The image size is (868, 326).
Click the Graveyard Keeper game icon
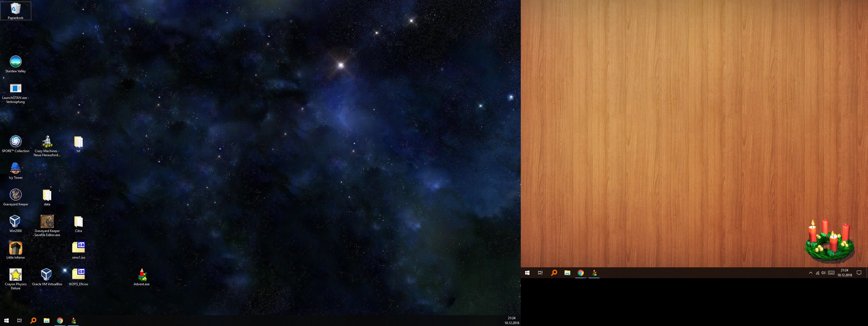(x=15, y=195)
